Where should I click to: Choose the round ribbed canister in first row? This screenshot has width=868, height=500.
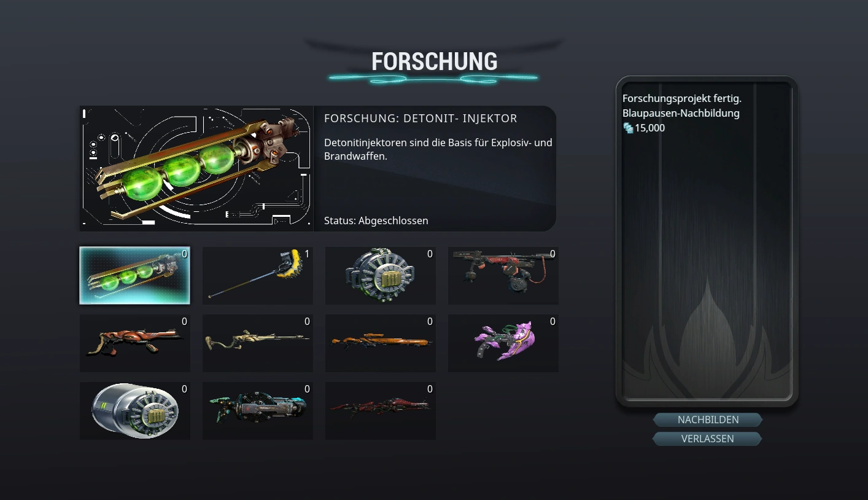pos(381,276)
